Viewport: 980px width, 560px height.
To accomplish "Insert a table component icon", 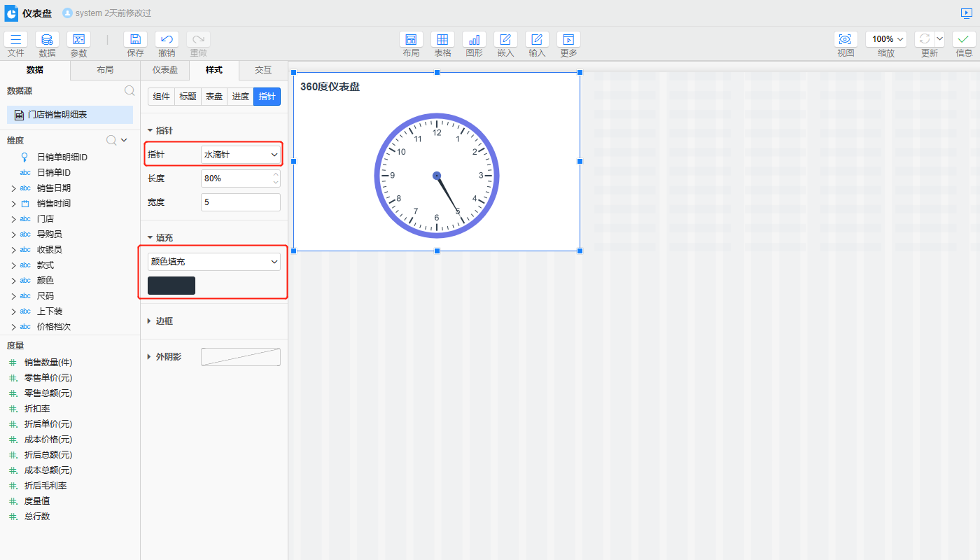I will click(442, 40).
